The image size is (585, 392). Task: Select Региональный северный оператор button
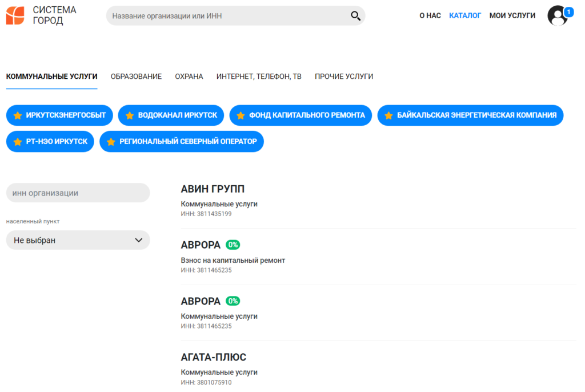coord(182,142)
